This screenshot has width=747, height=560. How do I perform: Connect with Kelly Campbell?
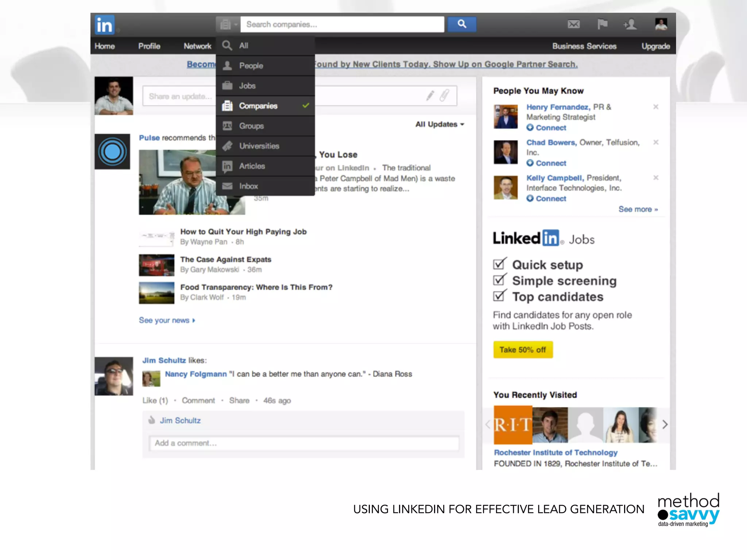click(546, 198)
